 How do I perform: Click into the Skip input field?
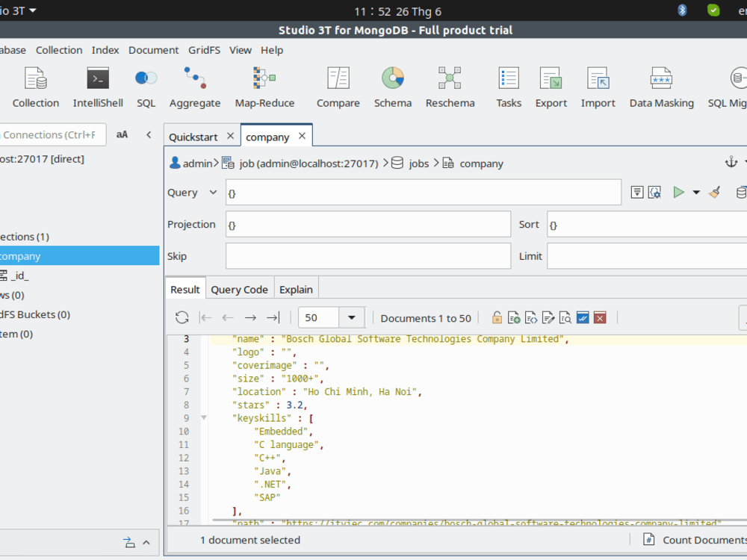coord(368,255)
